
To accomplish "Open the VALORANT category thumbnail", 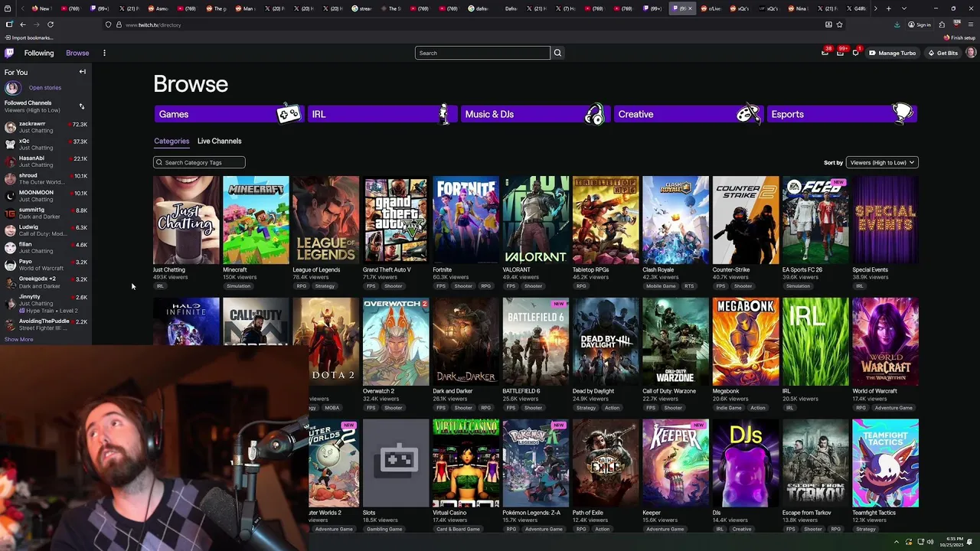I will point(536,220).
